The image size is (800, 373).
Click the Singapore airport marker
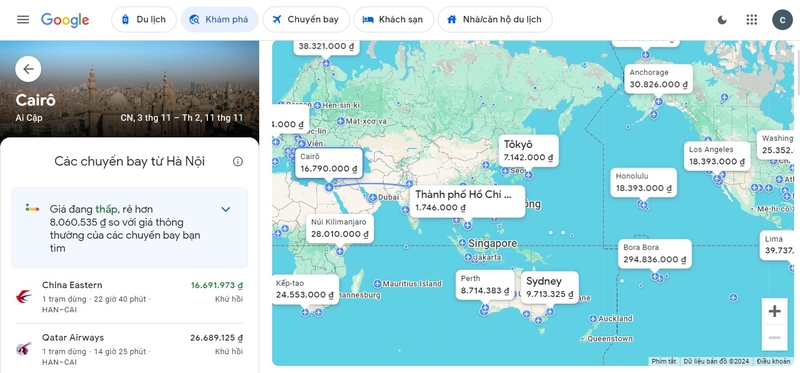[x=462, y=243]
